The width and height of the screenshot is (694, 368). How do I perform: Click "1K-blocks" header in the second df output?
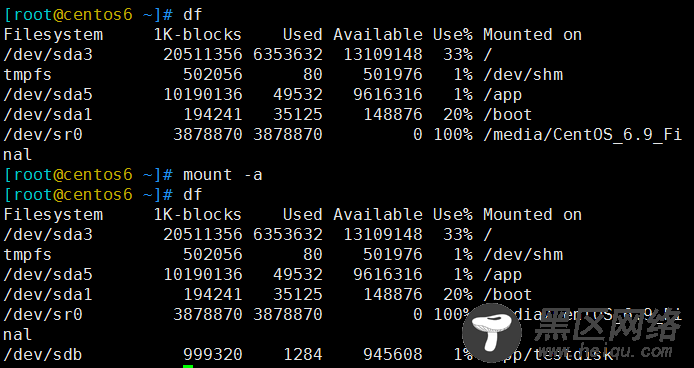197,214
